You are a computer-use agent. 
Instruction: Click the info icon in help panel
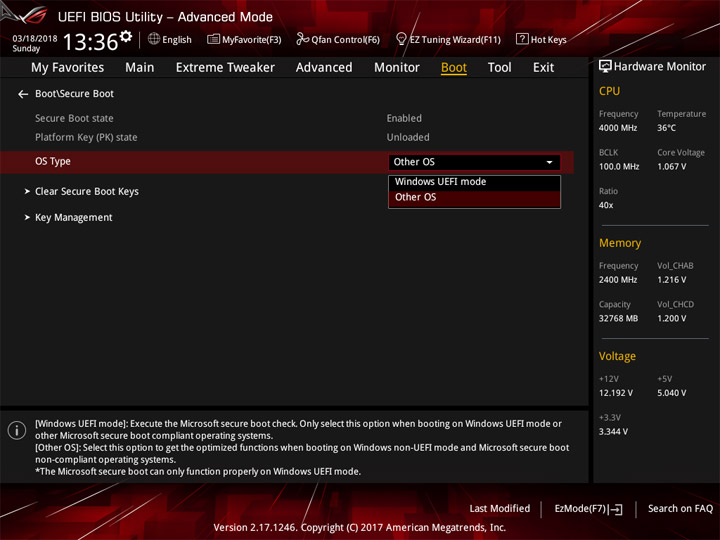click(17, 430)
